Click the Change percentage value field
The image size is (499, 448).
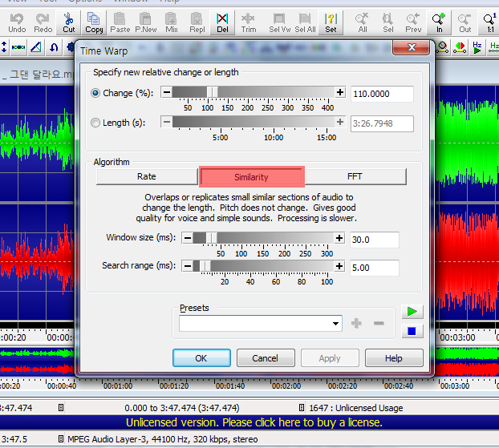[x=381, y=94]
